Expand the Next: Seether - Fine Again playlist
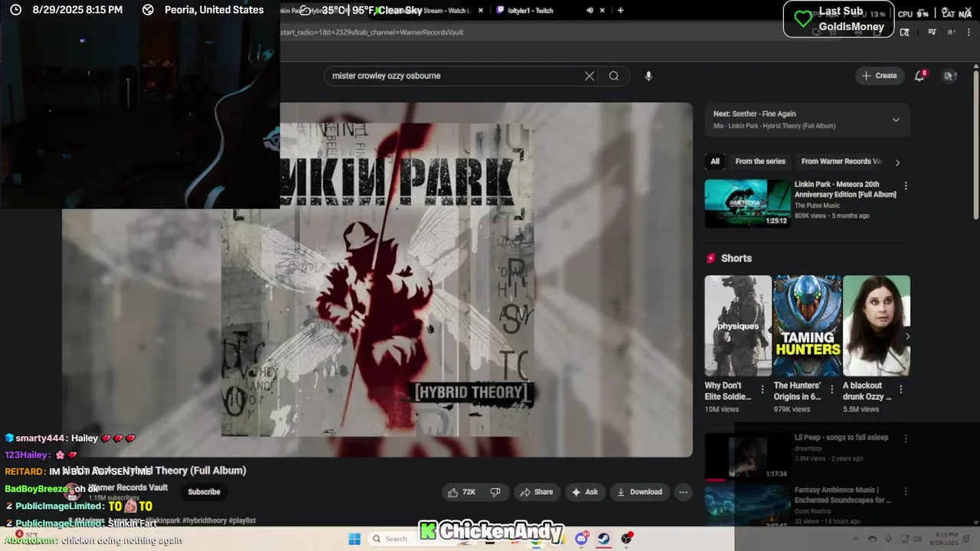The width and height of the screenshot is (980, 551). point(896,119)
